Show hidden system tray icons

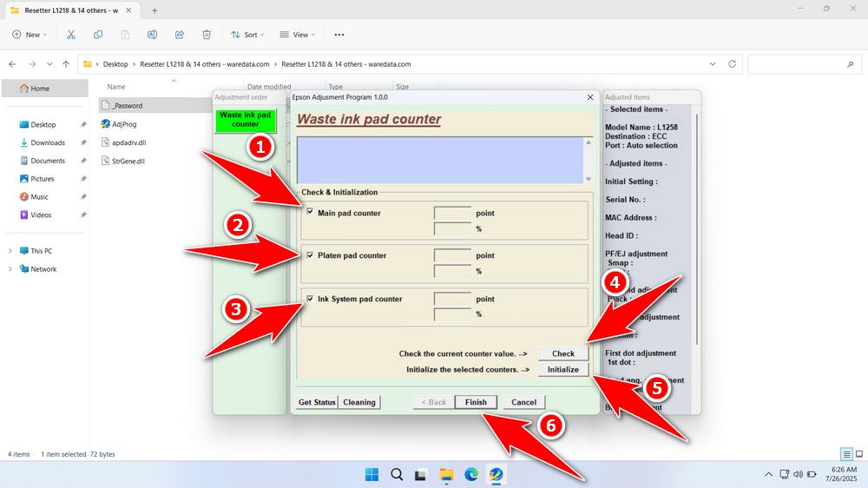pos(768,475)
